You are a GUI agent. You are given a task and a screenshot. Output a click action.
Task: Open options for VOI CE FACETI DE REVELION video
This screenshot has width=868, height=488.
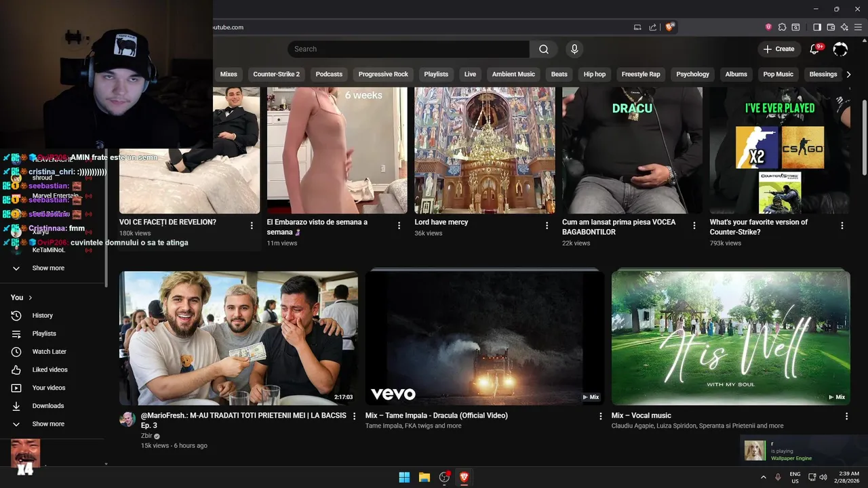pyautogui.click(x=252, y=226)
